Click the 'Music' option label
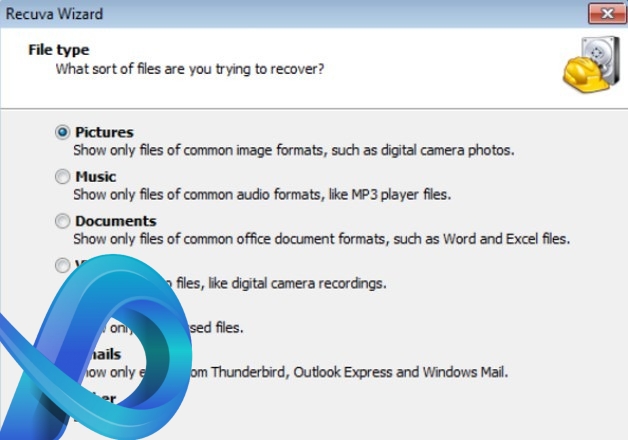Image resolution: width=628 pixels, height=440 pixels. [96, 177]
